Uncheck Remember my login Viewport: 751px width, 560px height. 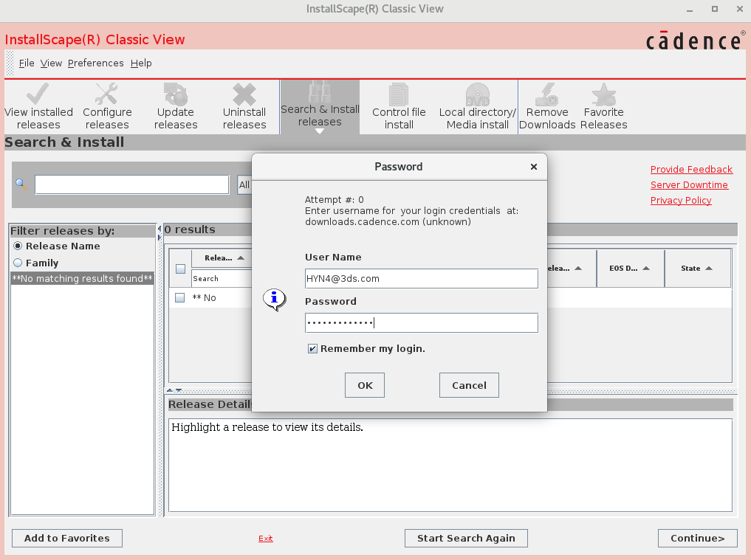[312, 348]
